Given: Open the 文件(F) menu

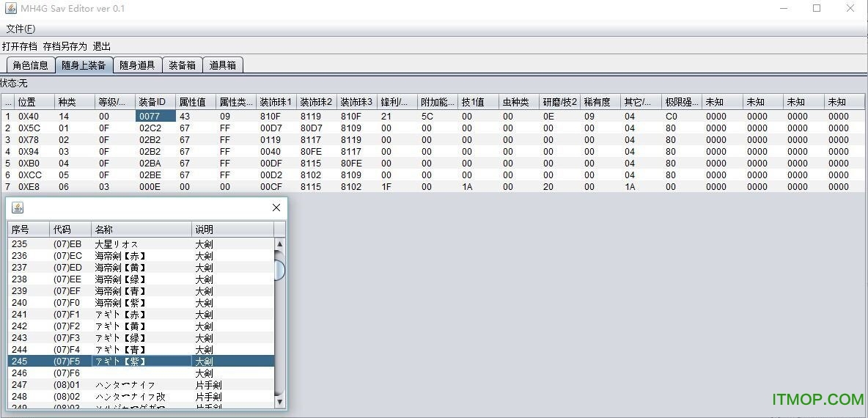Looking at the screenshot, I should coord(21,29).
